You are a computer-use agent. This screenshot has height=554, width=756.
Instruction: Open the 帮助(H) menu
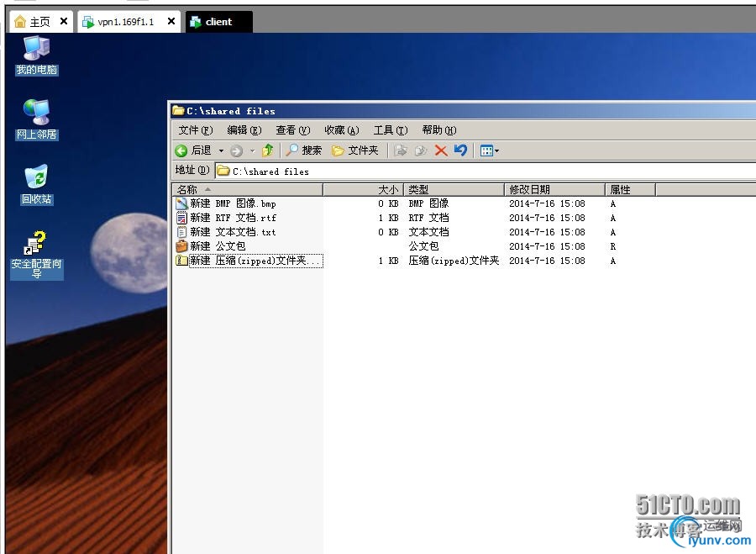pyautogui.click(x=438, y=130)
